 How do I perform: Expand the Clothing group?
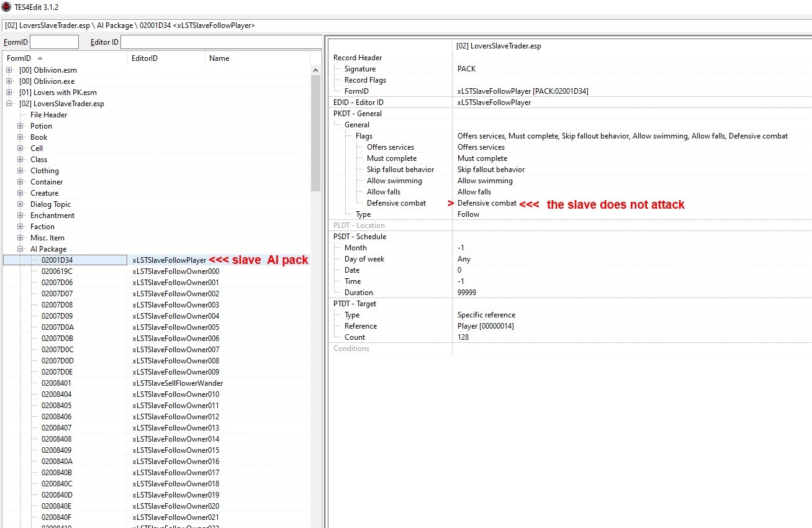[20, 171]
